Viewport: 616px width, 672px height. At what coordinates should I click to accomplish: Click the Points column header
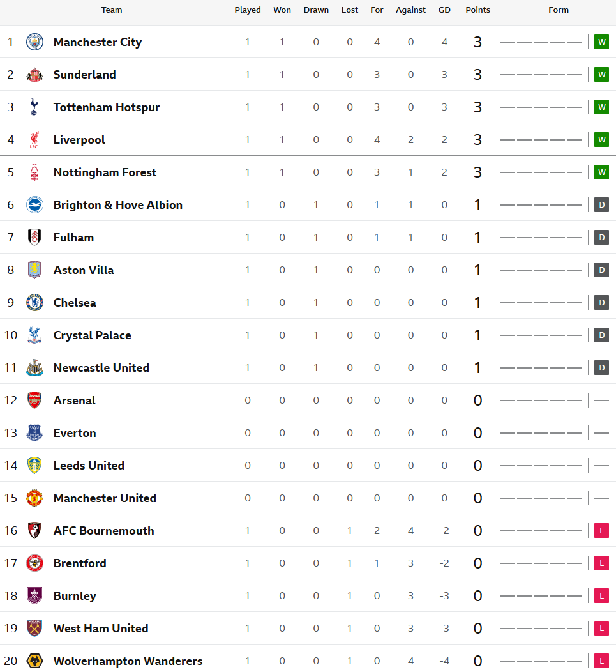pyautogui.click(x=477, y=10)
